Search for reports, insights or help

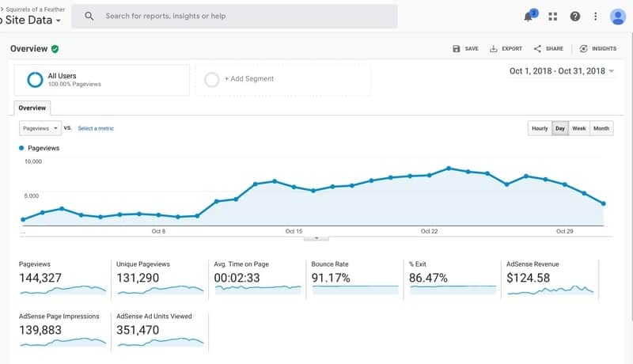[x=234, y=16]
